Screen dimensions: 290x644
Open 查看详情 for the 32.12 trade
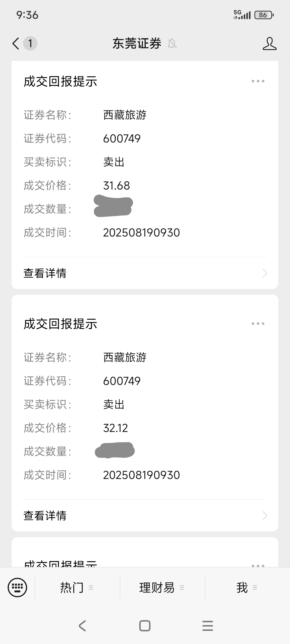click(x=145, y=516)
